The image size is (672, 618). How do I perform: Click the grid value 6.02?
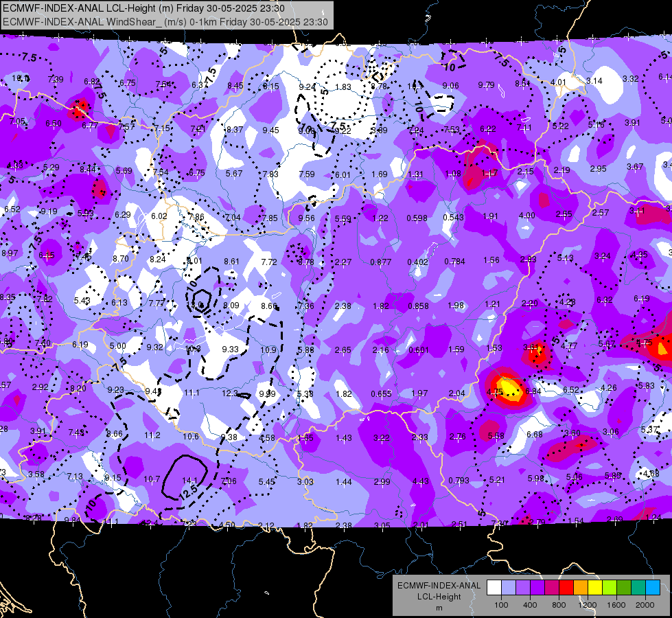(x=159, y=216)
